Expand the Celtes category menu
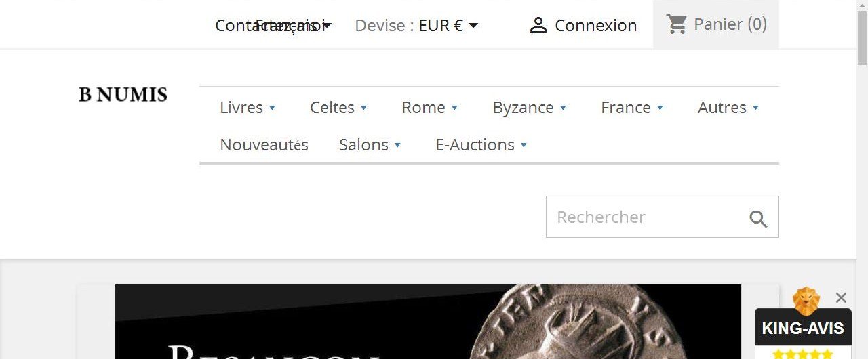This screenshot has height=359, width=868. pos(338,108)
